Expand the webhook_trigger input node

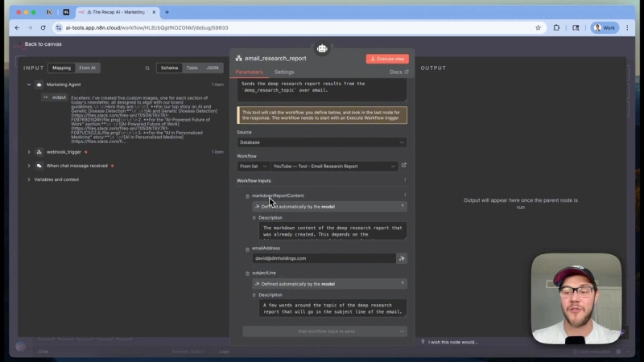29,152
